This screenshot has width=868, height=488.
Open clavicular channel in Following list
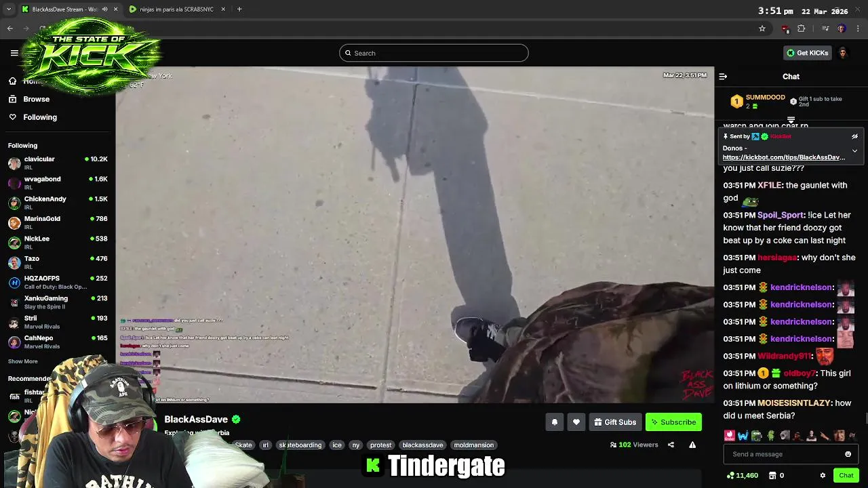coord(58,163)
